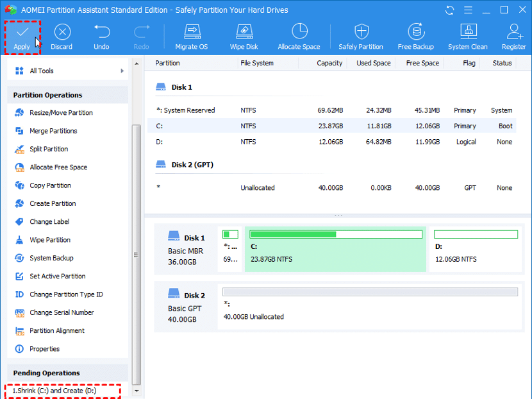This screenshot has width=532, height=399.
Task: Refresh the disk list
Action: (449, 10)
